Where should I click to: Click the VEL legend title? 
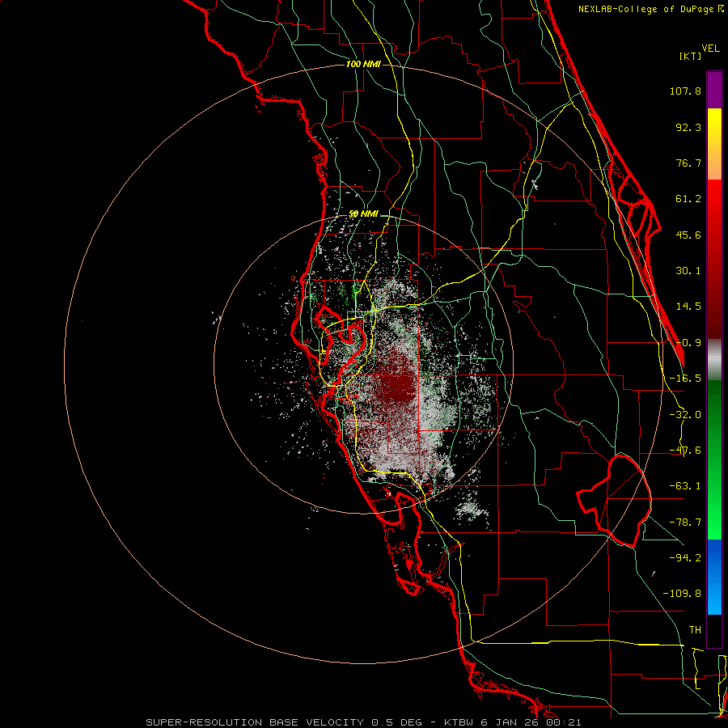coord(710,49)
